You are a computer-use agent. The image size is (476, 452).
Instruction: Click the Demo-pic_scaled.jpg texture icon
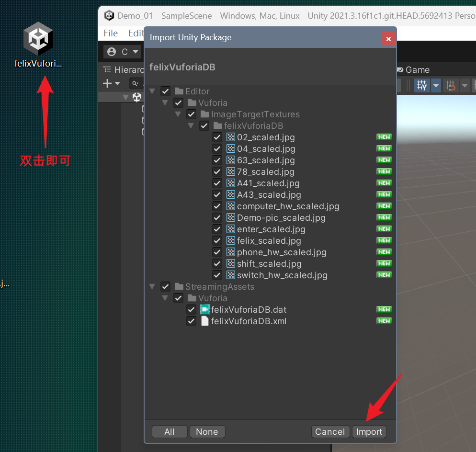coord(231,218)
